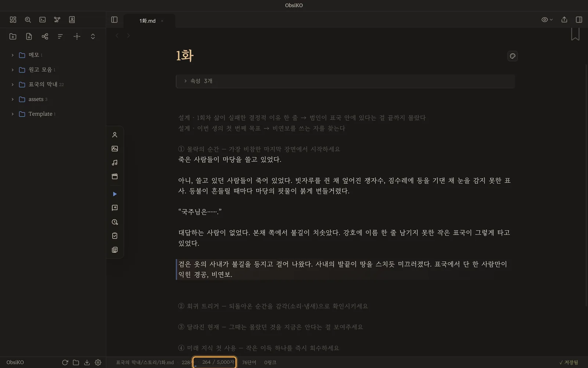Click the 76단어 word count in status bar
588x368 pixels.
pyautogui.click(x=249, y=362)
